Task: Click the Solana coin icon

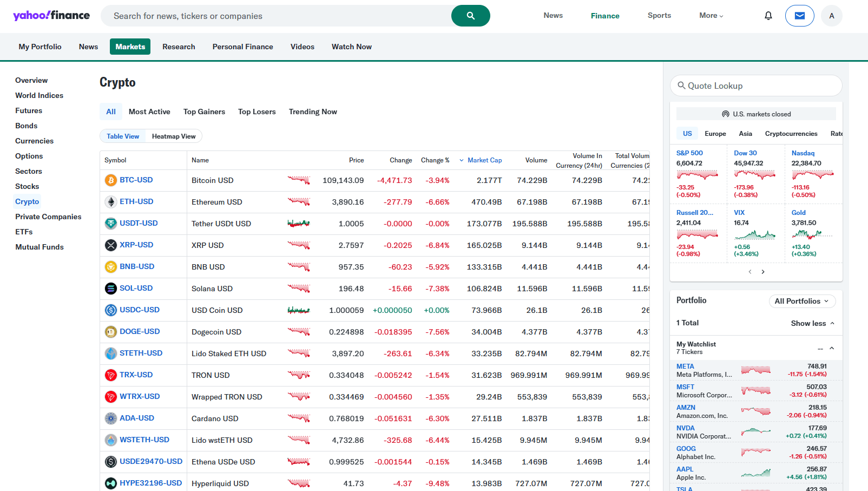Action: [111, 289]
